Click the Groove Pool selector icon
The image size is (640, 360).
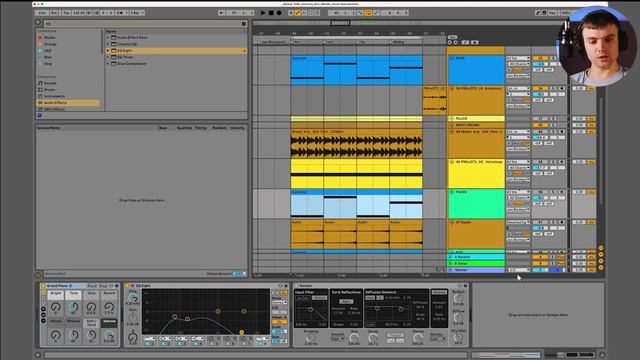click(38, 274)
